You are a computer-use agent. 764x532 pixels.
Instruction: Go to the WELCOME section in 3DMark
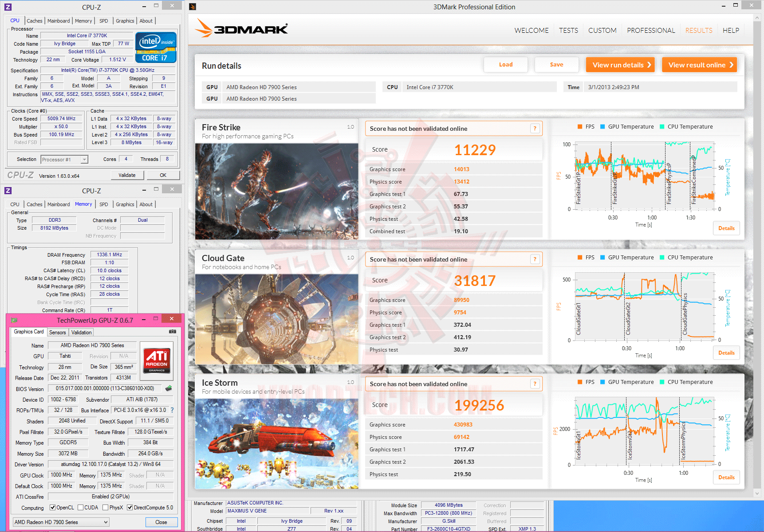click(532, 31)
